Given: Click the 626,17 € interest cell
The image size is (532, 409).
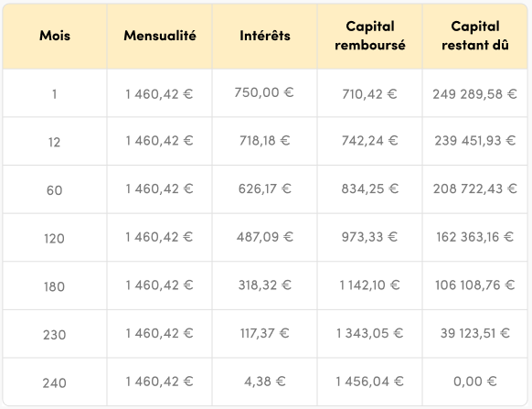Looking at the screenshot, I should tap(265, 188).
